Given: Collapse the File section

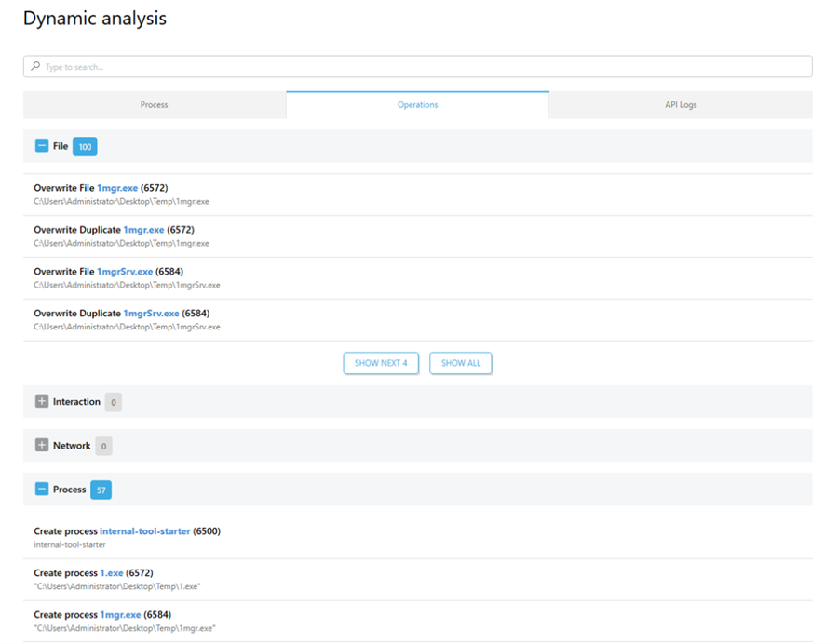Looking at the screenshot, I should (x=42, y=146).
